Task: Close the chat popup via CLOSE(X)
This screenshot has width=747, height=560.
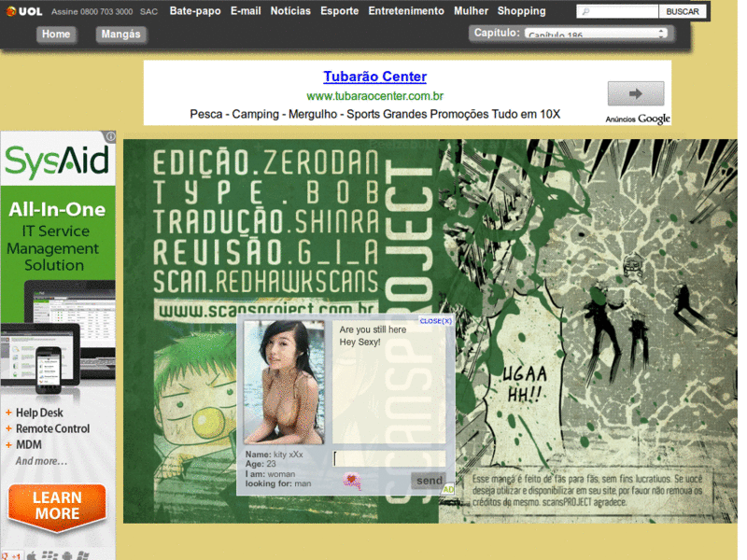Action: click(x=435, y=321)
